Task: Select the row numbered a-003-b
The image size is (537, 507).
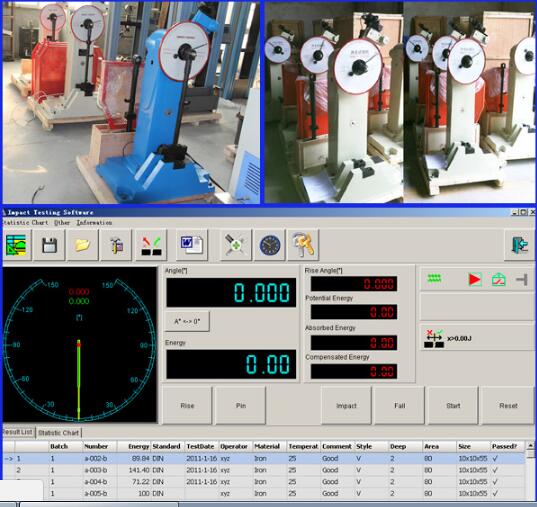Action: (x=264, y=470)
